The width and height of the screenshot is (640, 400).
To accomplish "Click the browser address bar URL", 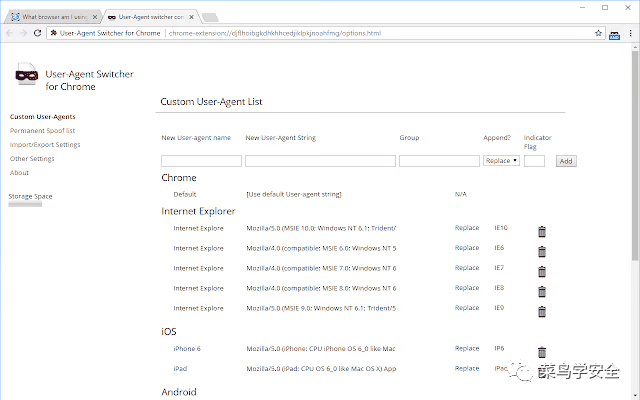I will [275, 33].
